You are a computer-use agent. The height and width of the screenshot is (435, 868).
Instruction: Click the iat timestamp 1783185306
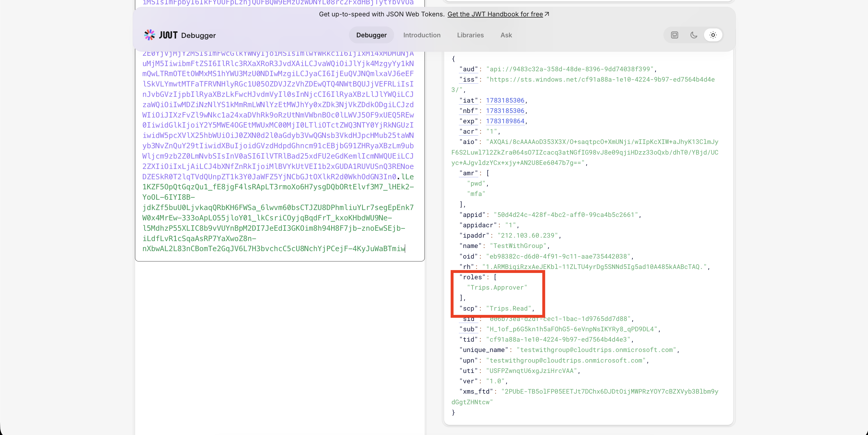click(505, 100)
